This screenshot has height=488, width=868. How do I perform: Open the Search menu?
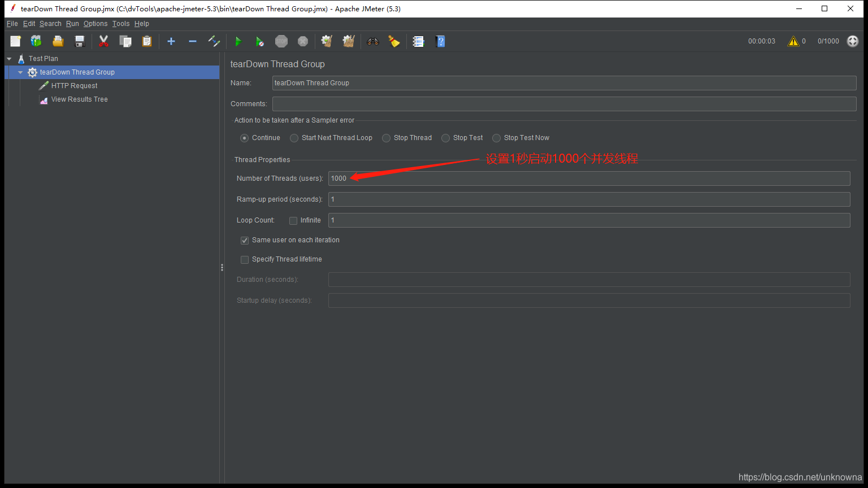tap(50, 24)
